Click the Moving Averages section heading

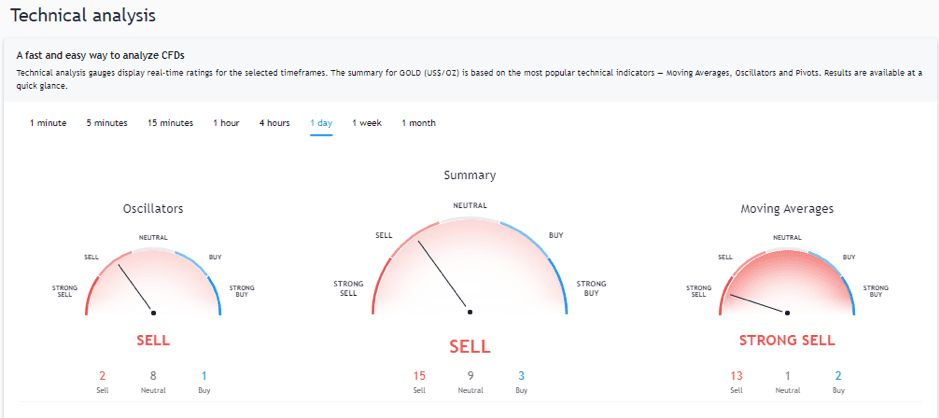click(x=787, y=209)
